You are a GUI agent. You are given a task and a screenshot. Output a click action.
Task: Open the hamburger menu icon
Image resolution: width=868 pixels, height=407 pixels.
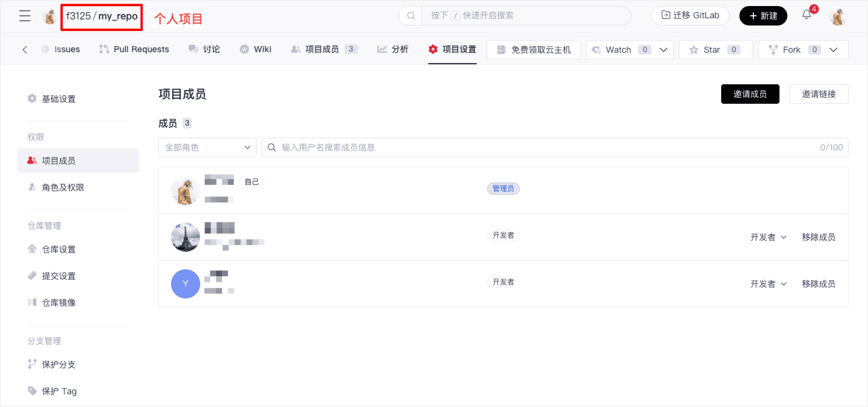pyautogui.click(x=25, y=16)
